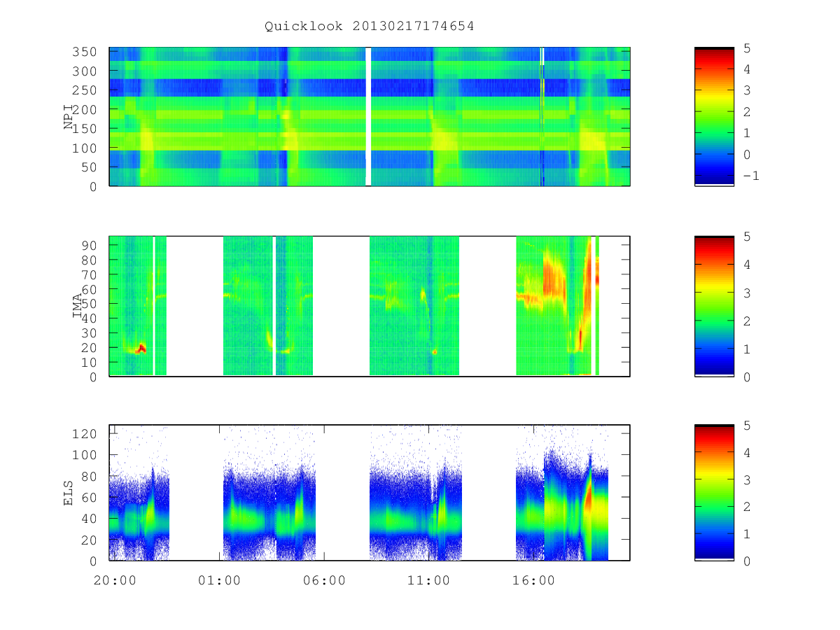The width and height of the screenshot is (840, 630).
Task: Click the NPI y-axis label
Action: (x=69, y=117)
